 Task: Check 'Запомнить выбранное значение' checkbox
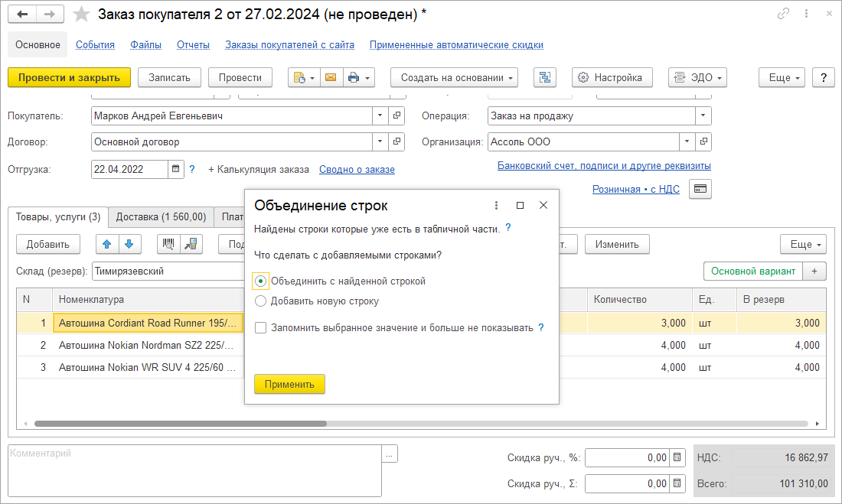(260, 328)
